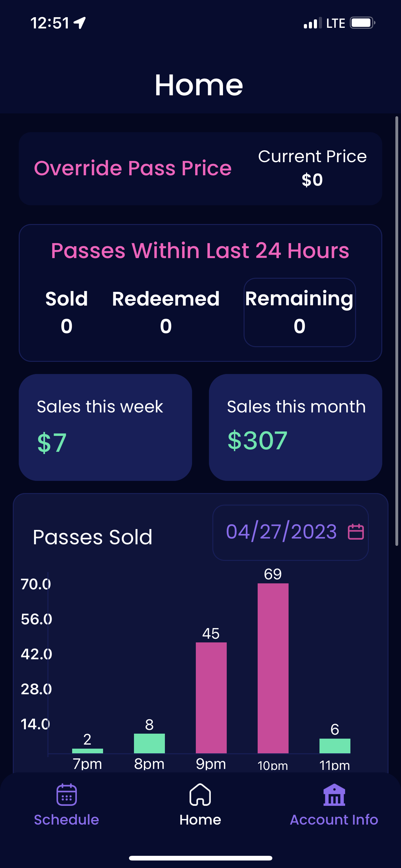The image size is (401, 868).
Task: Tap the Override Pass Price link
Action: tap(133, 168)
